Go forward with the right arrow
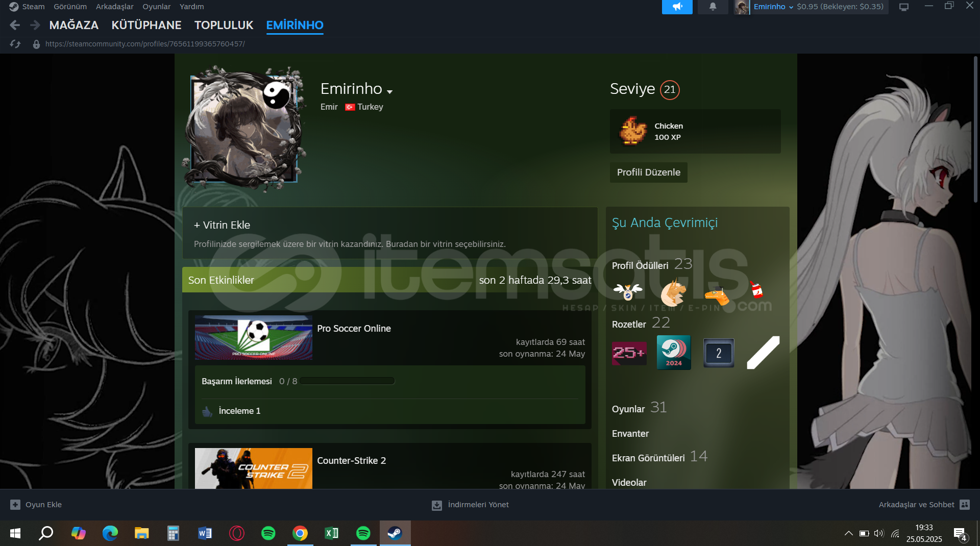This screenshot has width=980, height=546. coord(35,25)
